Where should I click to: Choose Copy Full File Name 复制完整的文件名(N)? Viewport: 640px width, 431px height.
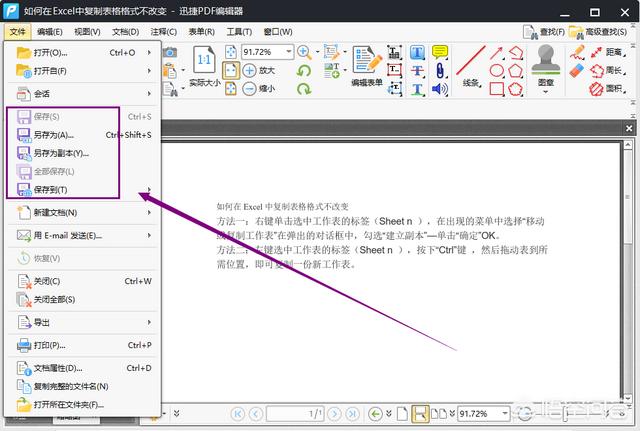click(83, 387)
